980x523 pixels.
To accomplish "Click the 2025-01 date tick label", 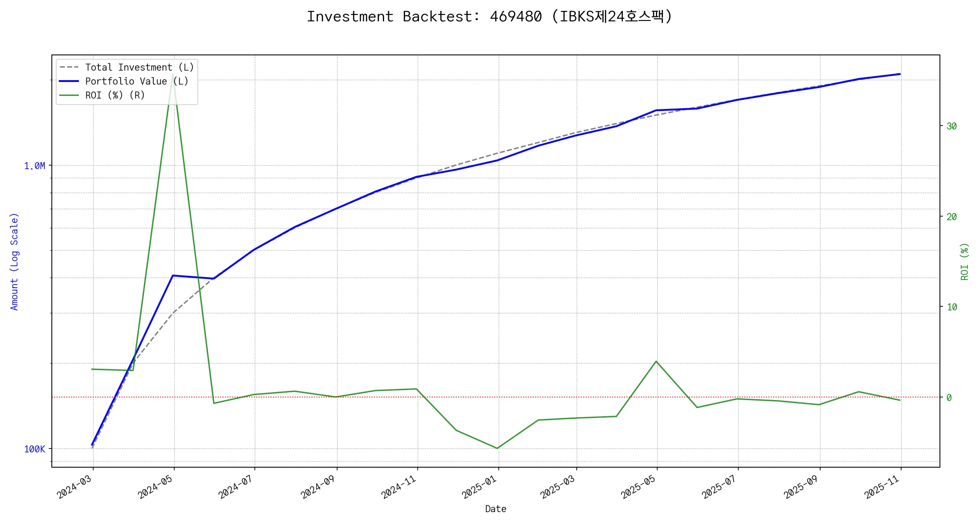I will coord(480,487).
